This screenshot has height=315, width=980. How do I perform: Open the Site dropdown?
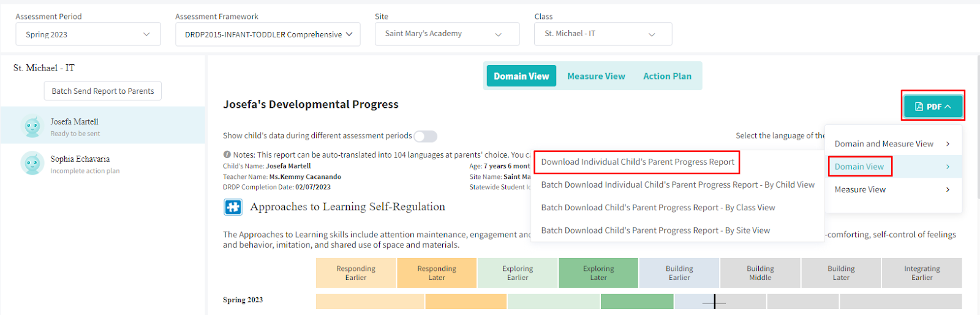(x=447, y=34)
